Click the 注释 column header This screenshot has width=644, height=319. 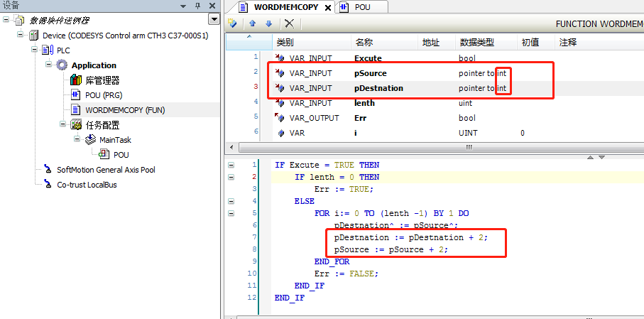coord(599,43)
